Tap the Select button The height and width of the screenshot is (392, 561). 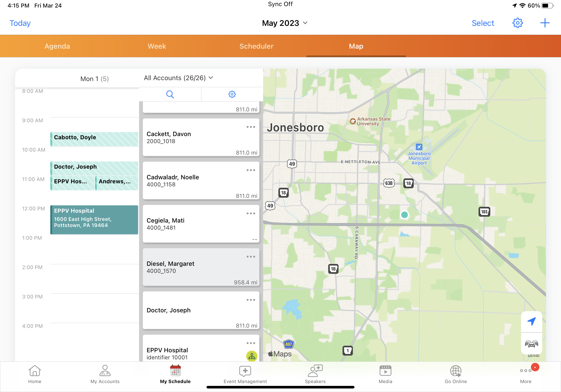point(483,23)
